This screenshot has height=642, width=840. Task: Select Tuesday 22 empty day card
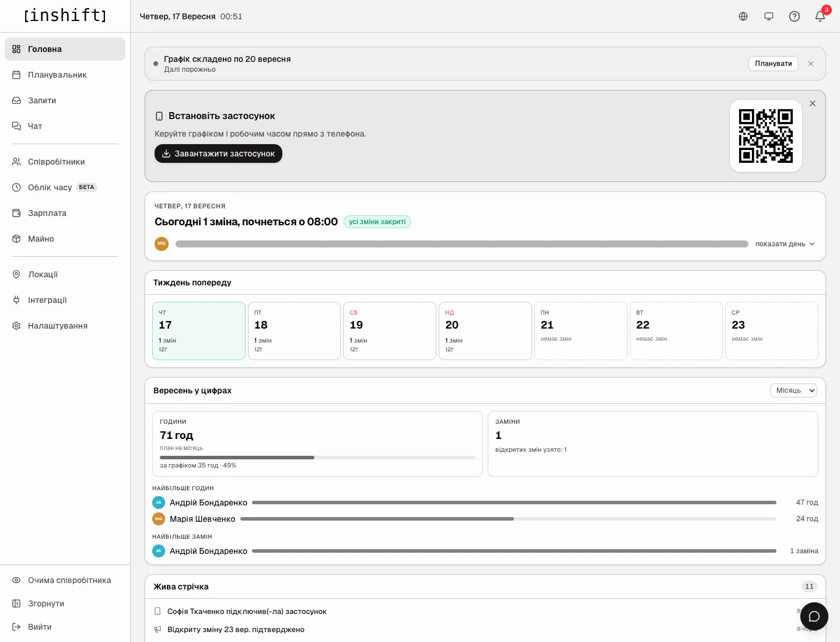[x=676, y=331]
